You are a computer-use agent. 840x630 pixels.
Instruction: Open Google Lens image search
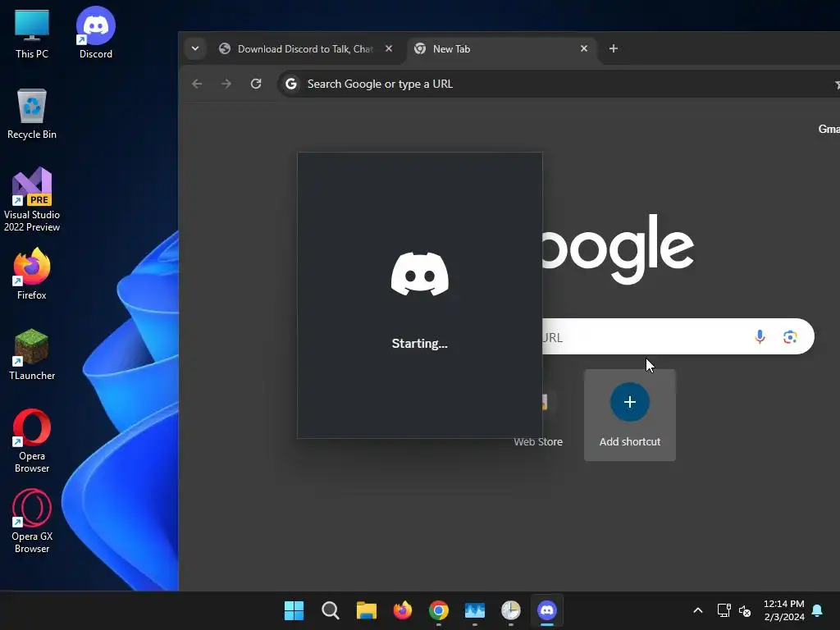[x=790, y=337]
